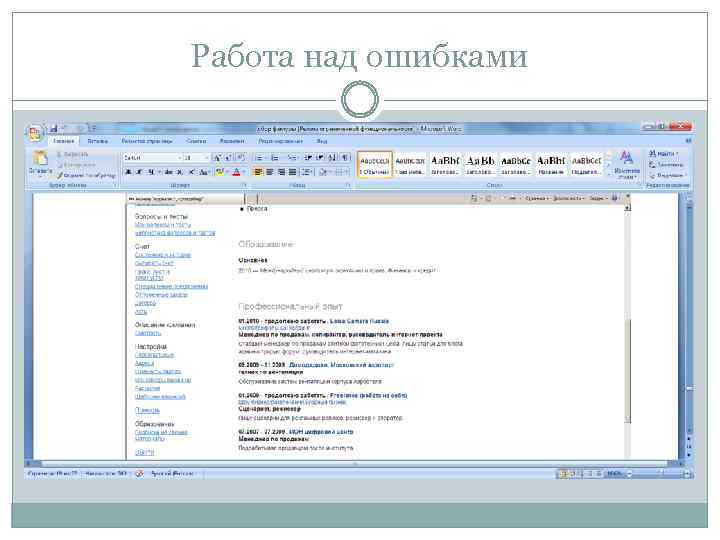Click the Multilevel list icon
This screenshot has height=540, width=720.
tap(292, 158)
